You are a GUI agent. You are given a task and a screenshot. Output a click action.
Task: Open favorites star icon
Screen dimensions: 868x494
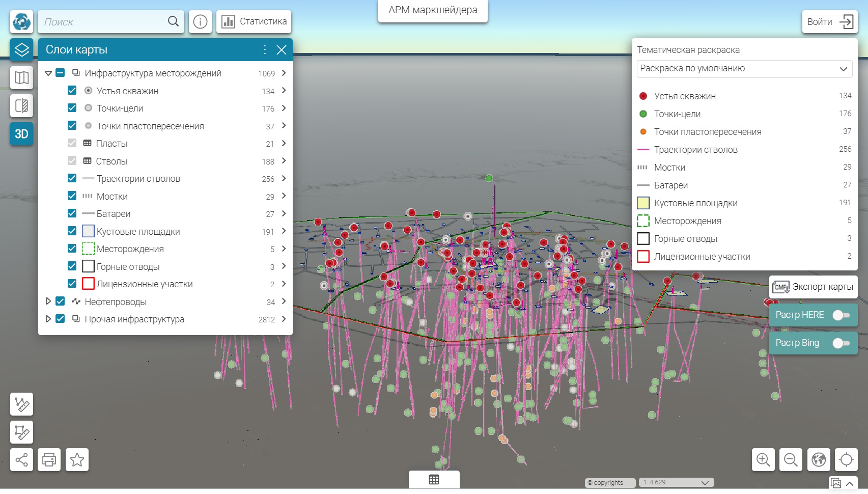(x=77, y=460)
